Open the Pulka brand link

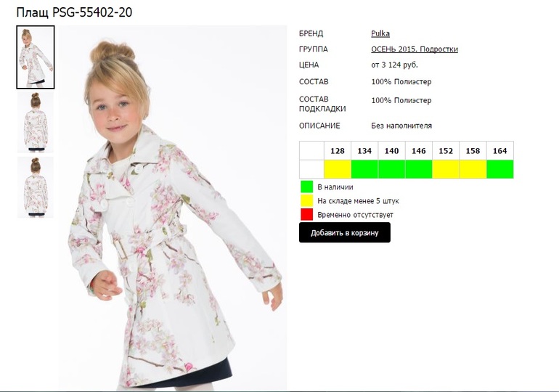380,33
